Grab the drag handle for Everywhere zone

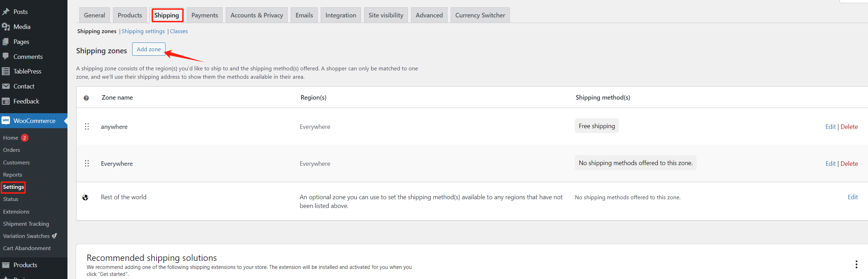(x=87, y=164)
